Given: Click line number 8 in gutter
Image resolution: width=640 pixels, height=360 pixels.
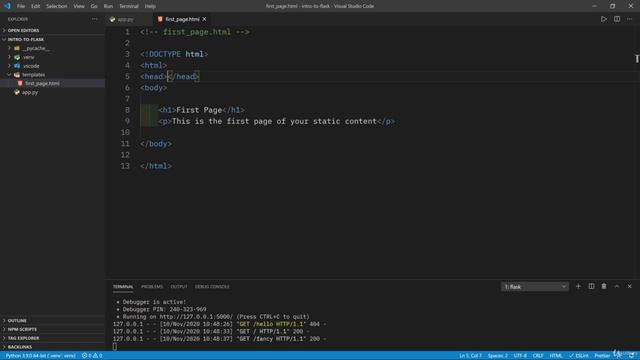Looking at the screenshot, I should click(127, 110).
